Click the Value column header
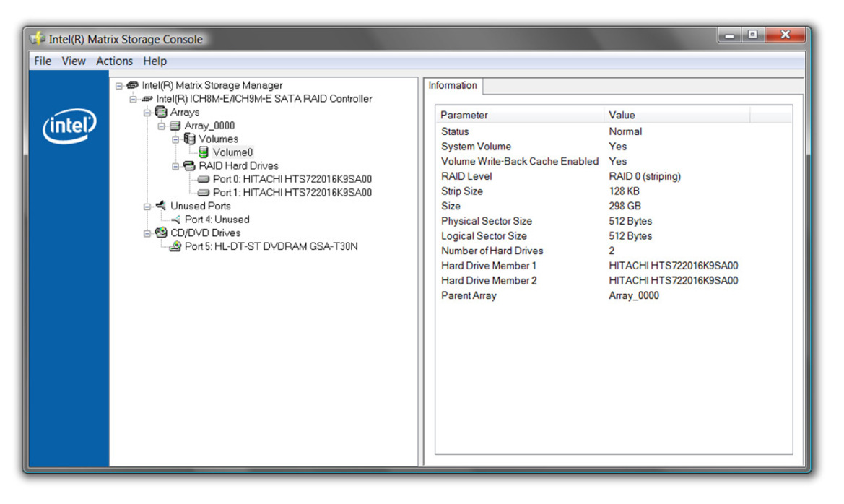The image size is (844, 504). (676, 115)
